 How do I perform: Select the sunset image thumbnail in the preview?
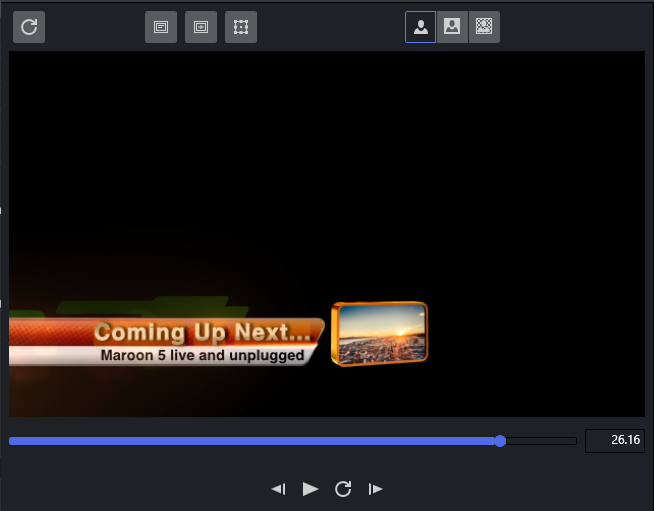point(379,334)
